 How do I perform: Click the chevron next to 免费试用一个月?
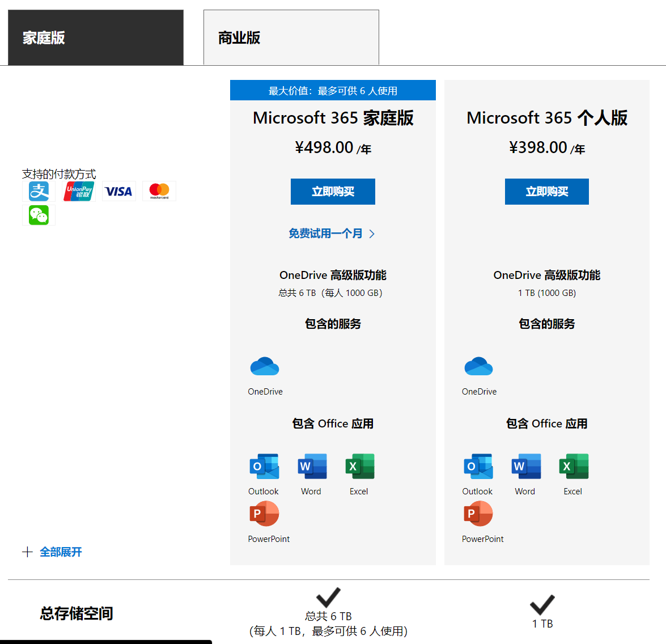click(x=372, y=234)
